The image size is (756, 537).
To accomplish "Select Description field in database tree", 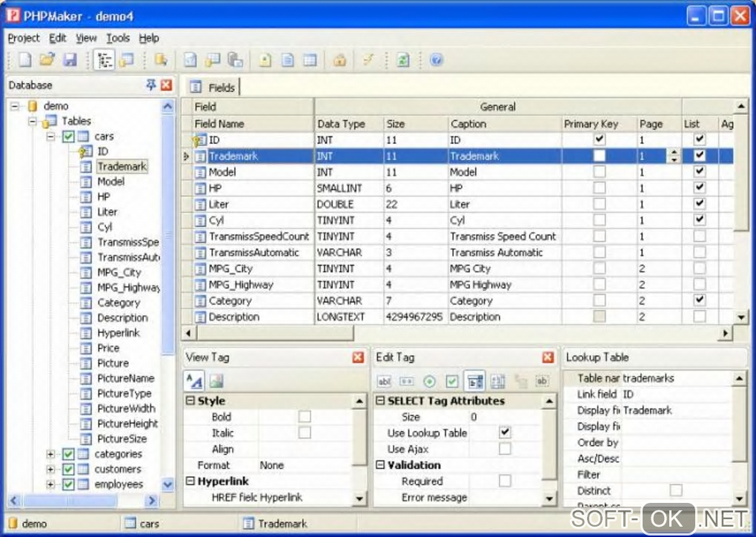I will pos(122,318).
